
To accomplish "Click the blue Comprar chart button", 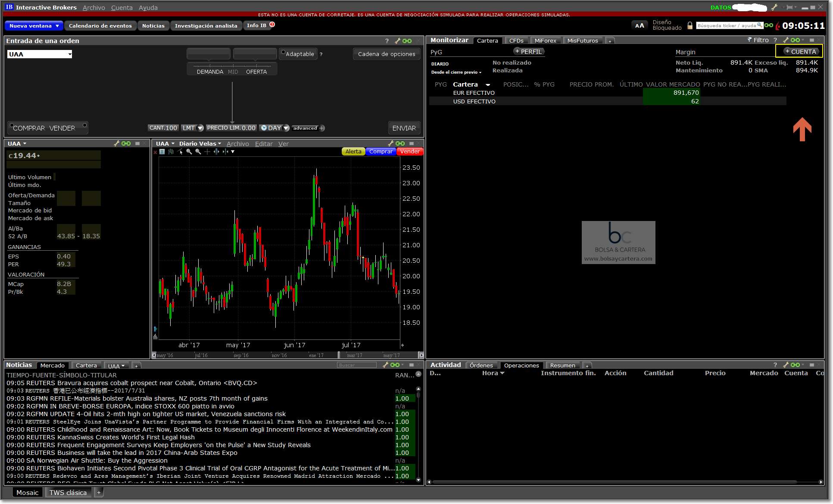I will pyautogui.click(x=381, y=152).
